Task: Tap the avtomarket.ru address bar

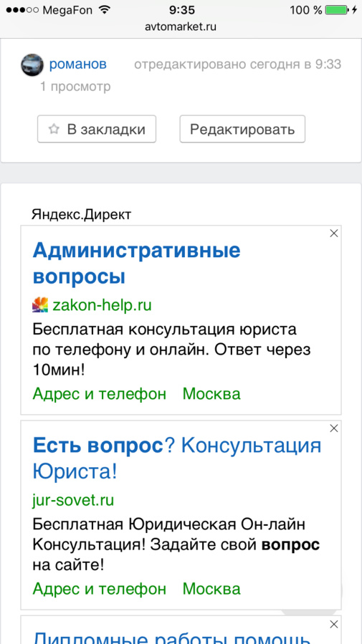Action: pyautogui.click(x=181, y=27)
